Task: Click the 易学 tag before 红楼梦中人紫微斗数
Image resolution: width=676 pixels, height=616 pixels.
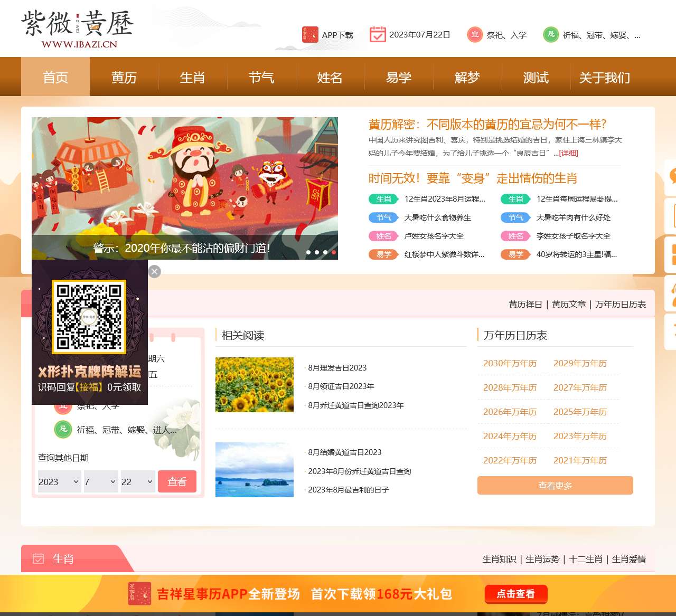Action: click(383, 254)
